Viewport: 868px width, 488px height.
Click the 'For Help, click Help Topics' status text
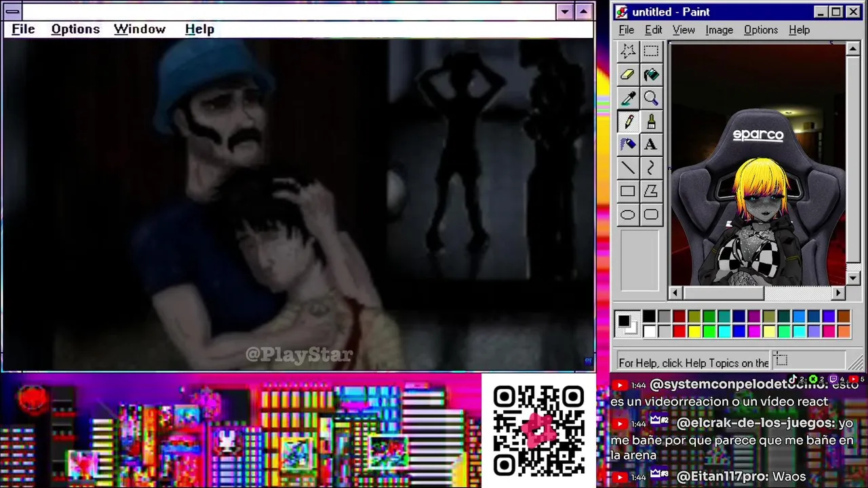tap(694, 363)
